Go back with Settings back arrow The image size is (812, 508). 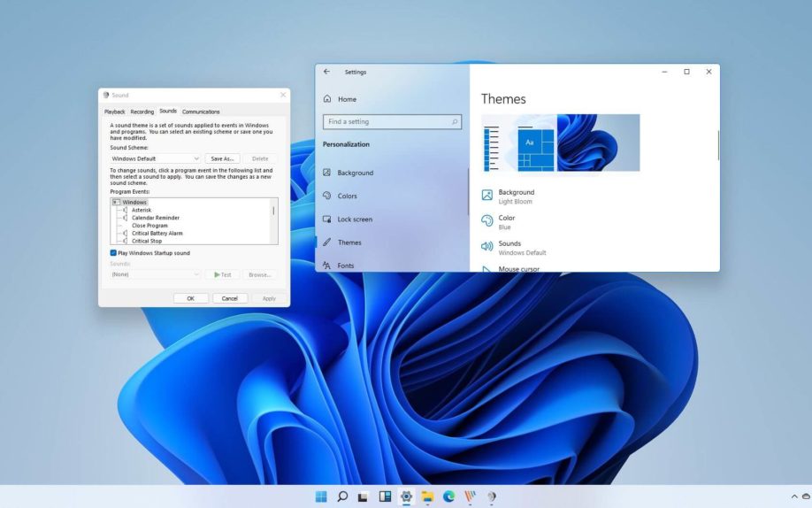326,72
